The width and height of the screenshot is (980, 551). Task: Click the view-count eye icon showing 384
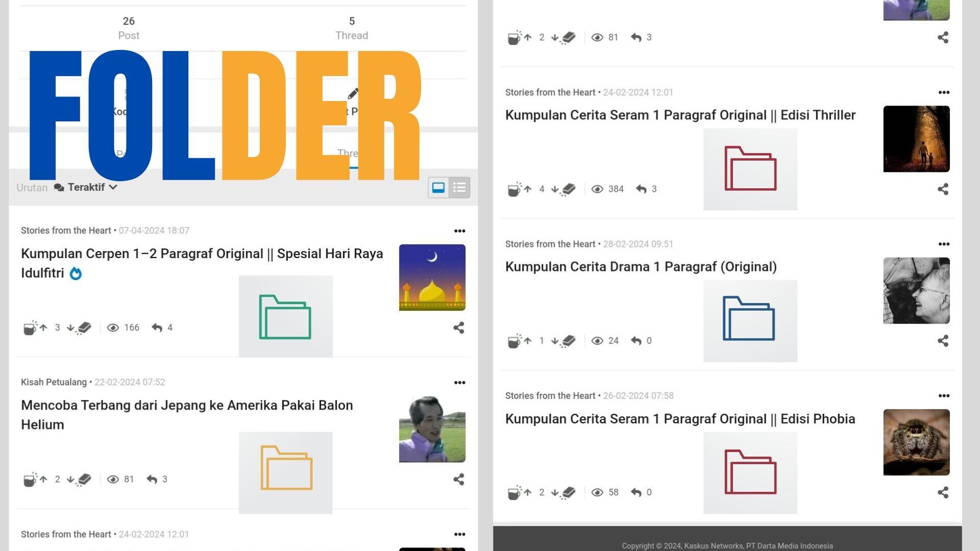coord(597,189)
